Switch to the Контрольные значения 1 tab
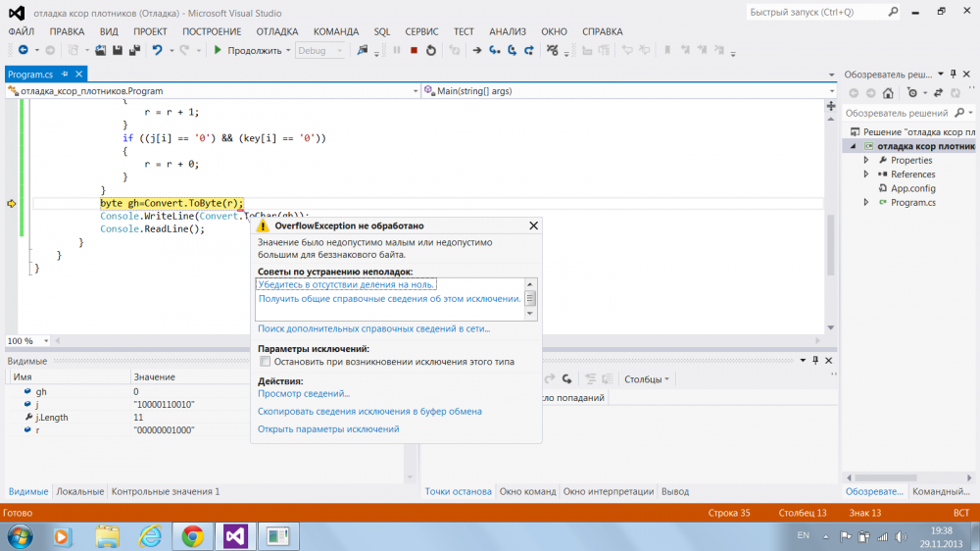980x551 pixels. tap(166, 491)
